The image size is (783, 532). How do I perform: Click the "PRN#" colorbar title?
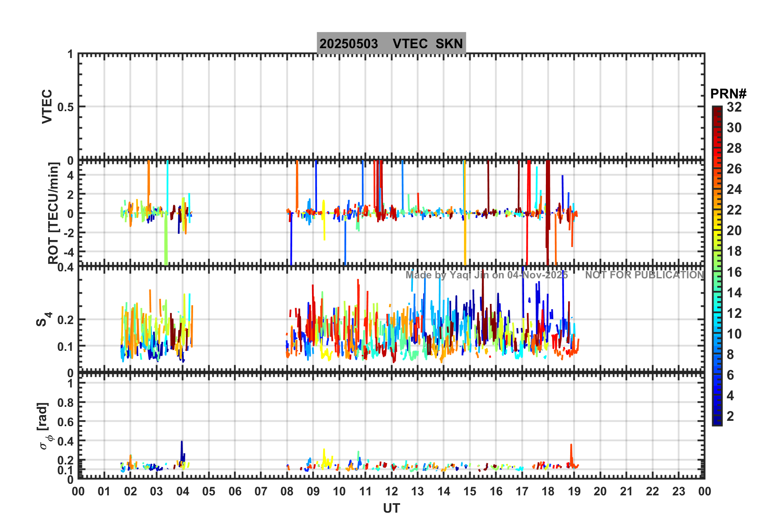728,94
